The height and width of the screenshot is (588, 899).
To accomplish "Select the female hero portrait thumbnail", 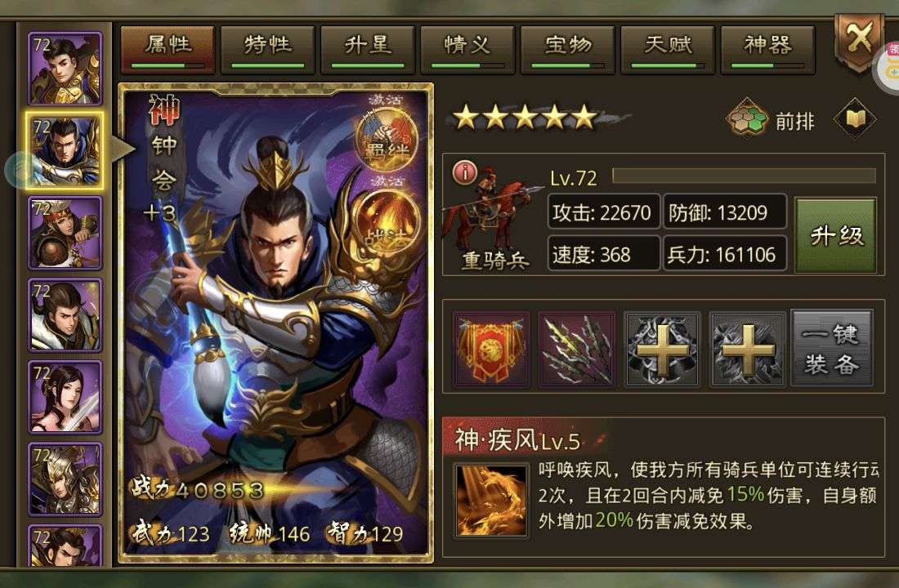I will (x=65, y=397).
